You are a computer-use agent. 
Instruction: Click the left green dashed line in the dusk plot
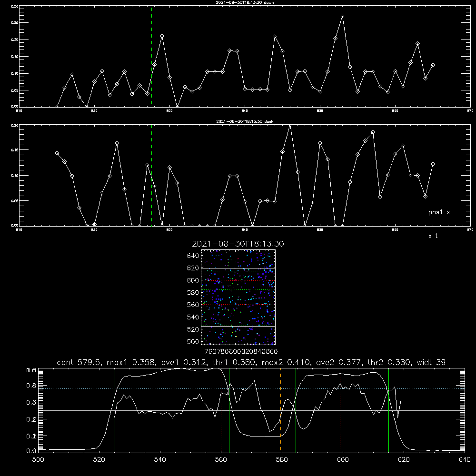click(151, 176)
